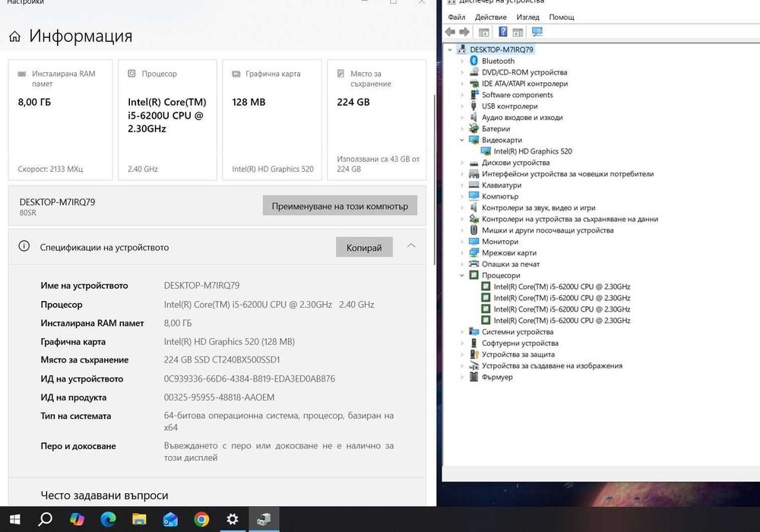Collapse Спецификации на устройството section chevron
The height and width of the screenshot is (532, 760).
[x=411, y=245]
